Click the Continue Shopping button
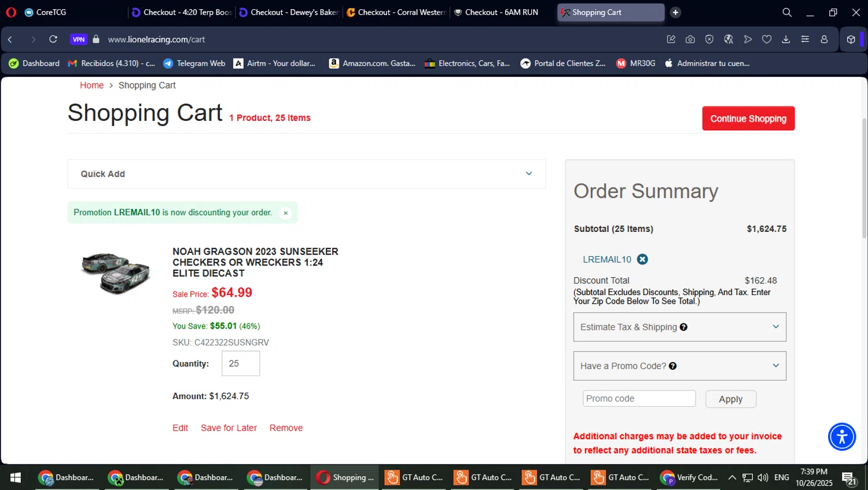This screenshot has width=868, height=490. tap(748, 119)
